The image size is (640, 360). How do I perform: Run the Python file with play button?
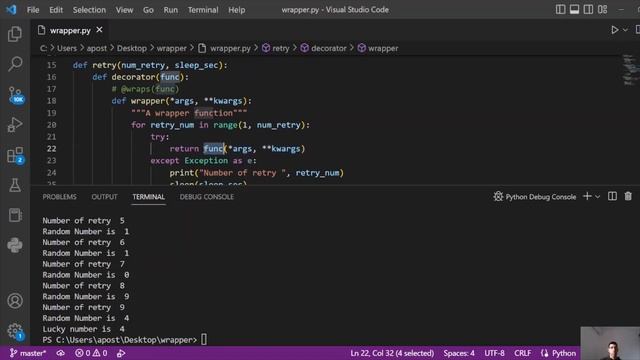click(614, 30)
